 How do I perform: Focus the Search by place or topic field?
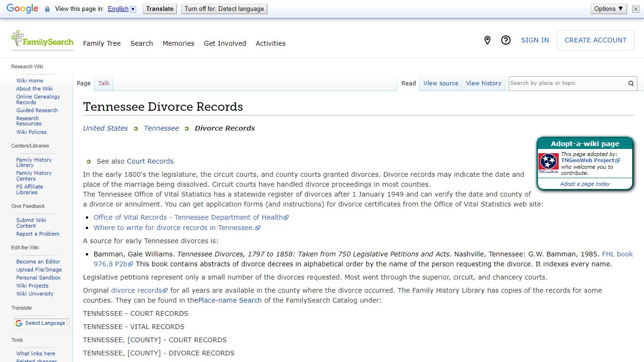pyautogui.click(x=567, y=83)
